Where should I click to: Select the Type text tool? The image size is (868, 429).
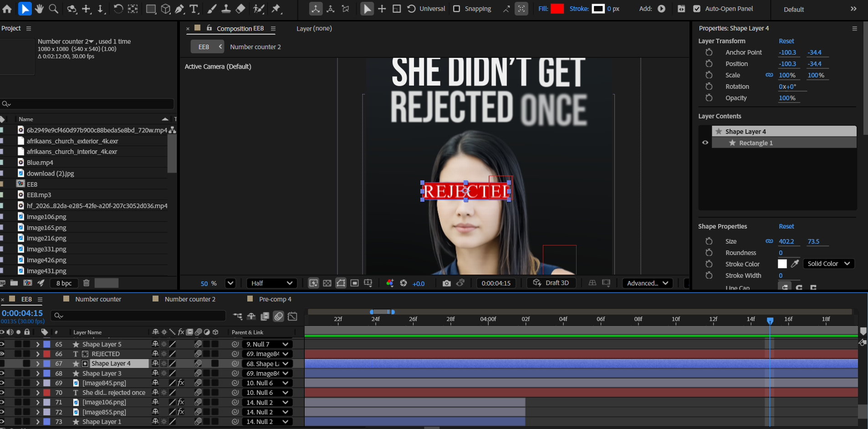click(194, 9)
